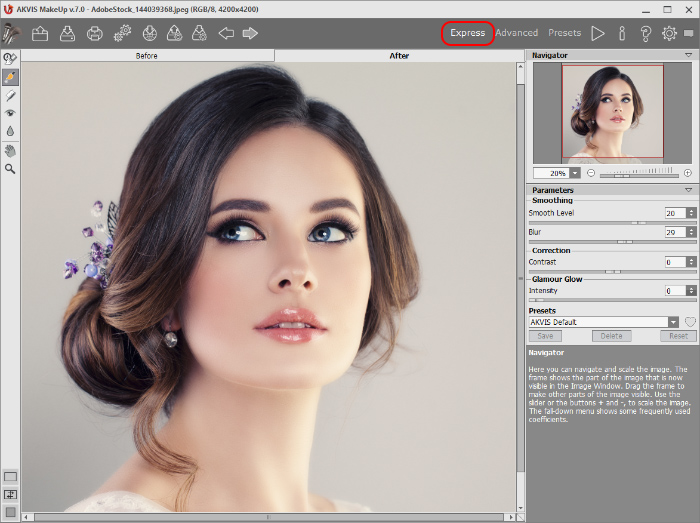The image size is (700, 523).
Task: Select the top brush tool in the left toolbar
Action: [x=10, y=58]
